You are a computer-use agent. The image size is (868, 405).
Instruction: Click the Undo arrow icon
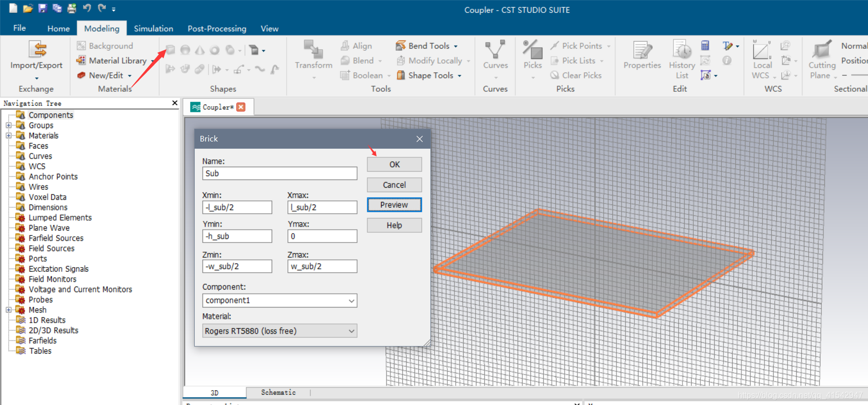tap(87, 8)
